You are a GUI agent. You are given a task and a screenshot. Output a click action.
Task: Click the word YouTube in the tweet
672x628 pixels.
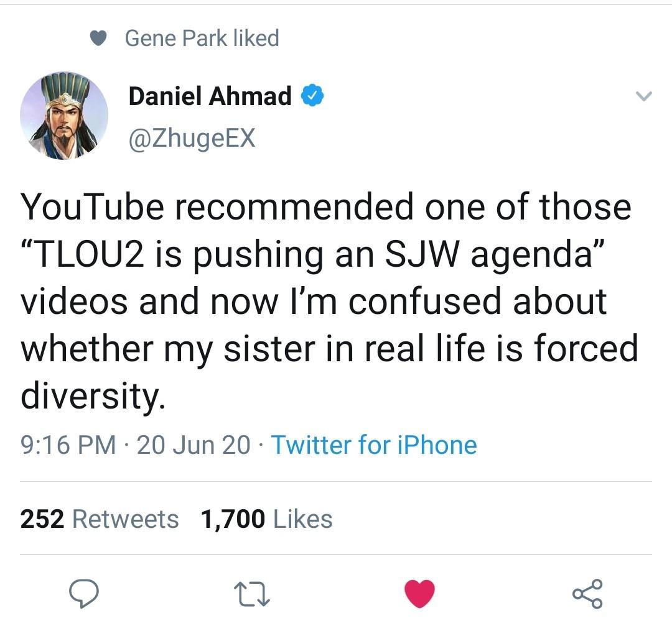(x=92, y=207)
